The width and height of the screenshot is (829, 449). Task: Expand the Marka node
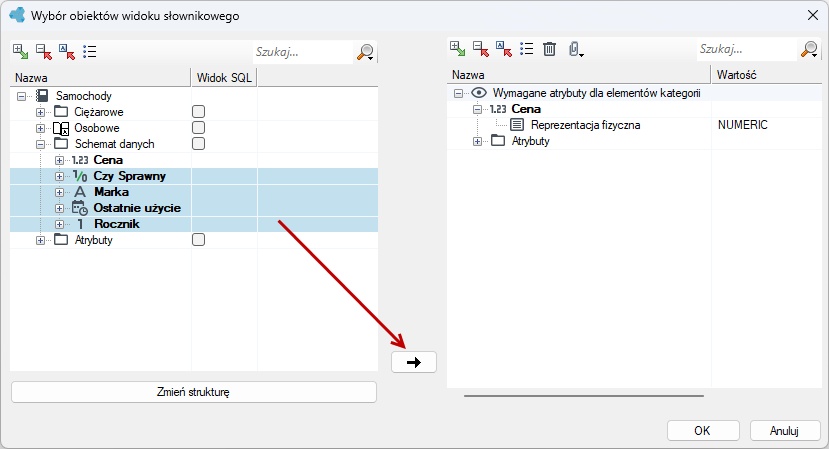pyautogui.click(x=59, y=193)
